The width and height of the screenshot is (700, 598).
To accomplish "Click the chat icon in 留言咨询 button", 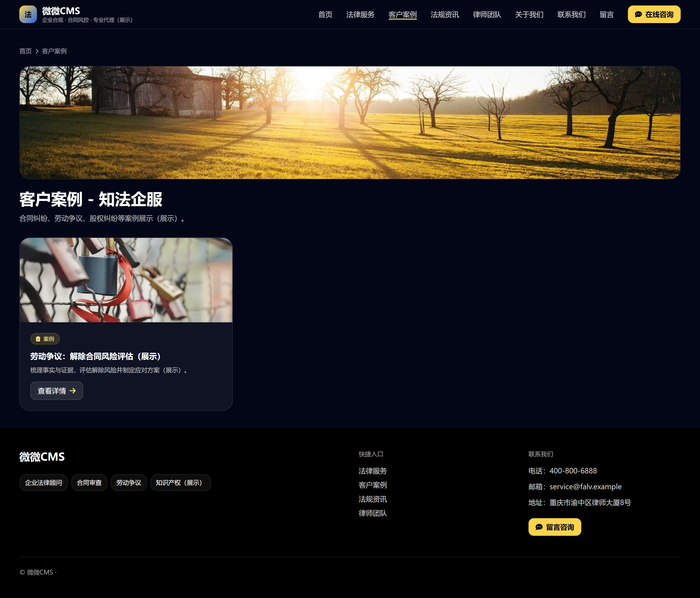I will coord(539,527).
